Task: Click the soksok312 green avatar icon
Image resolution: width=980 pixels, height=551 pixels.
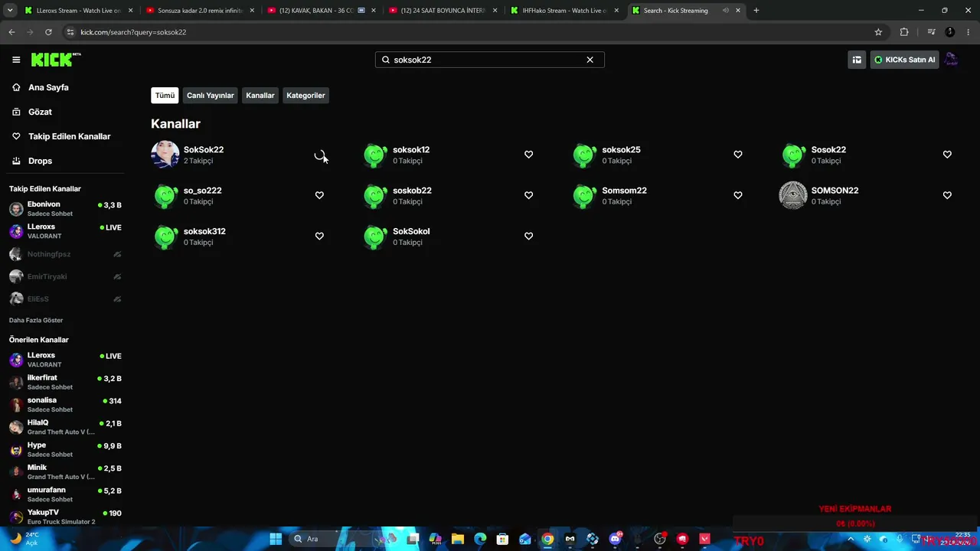Action: pos(166,236)
